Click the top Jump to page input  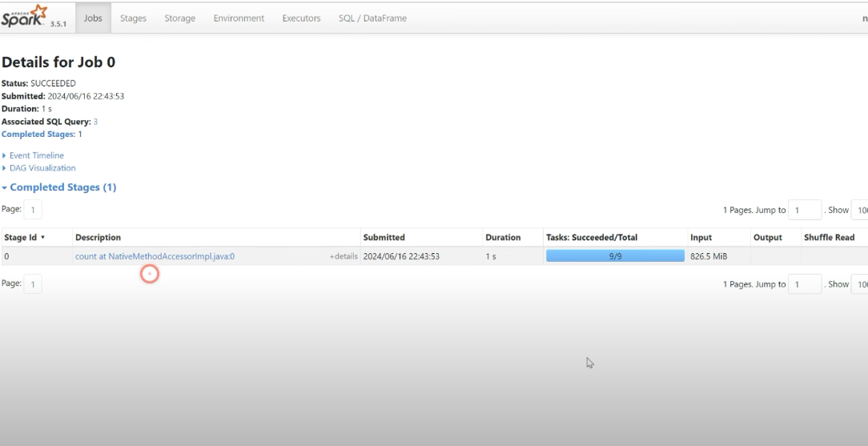tap(805, 210)
